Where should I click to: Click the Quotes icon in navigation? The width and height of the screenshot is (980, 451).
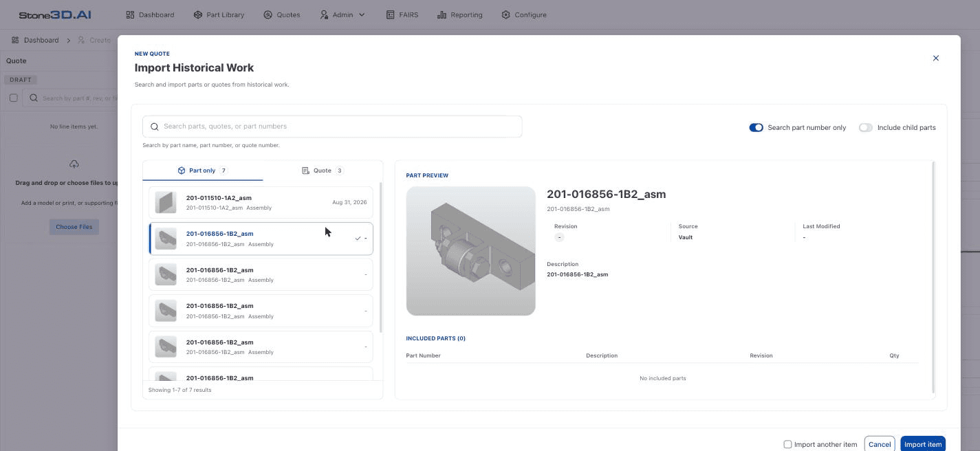[268, 14]
